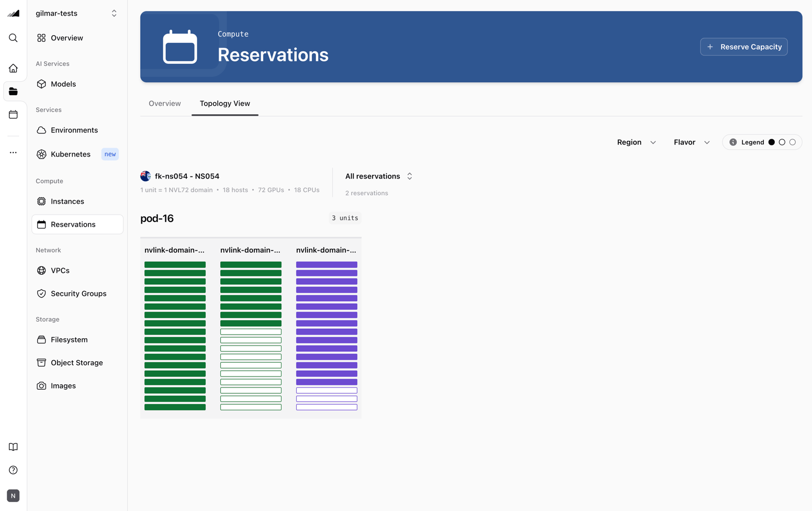
Task: Open the Region filter dropdown
Action: click(636, 142)
